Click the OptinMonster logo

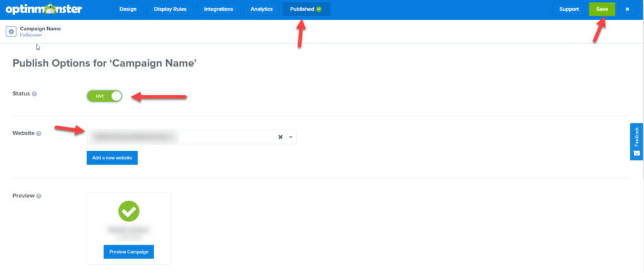(44, 9)
